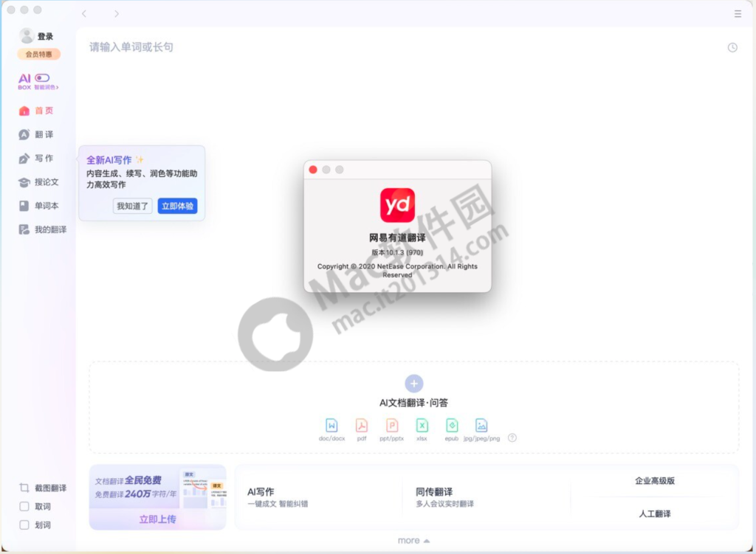Select the epub file icon

452,426
